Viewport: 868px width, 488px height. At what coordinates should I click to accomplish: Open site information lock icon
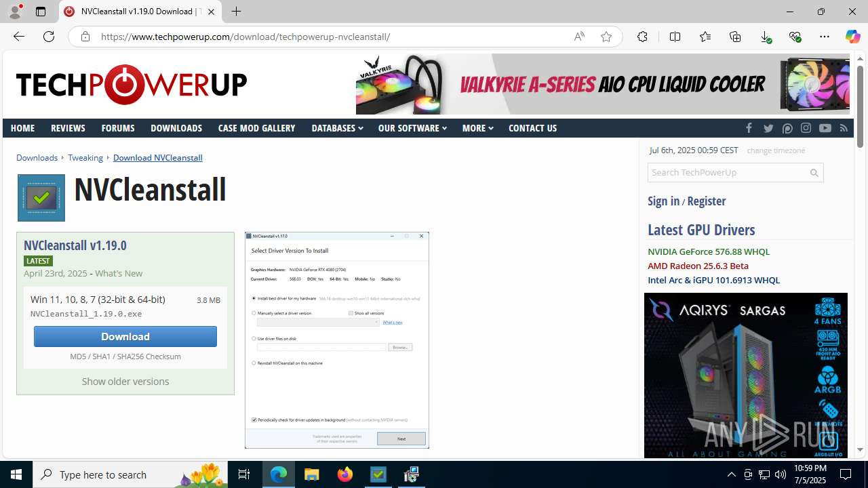tap(85, 37)
